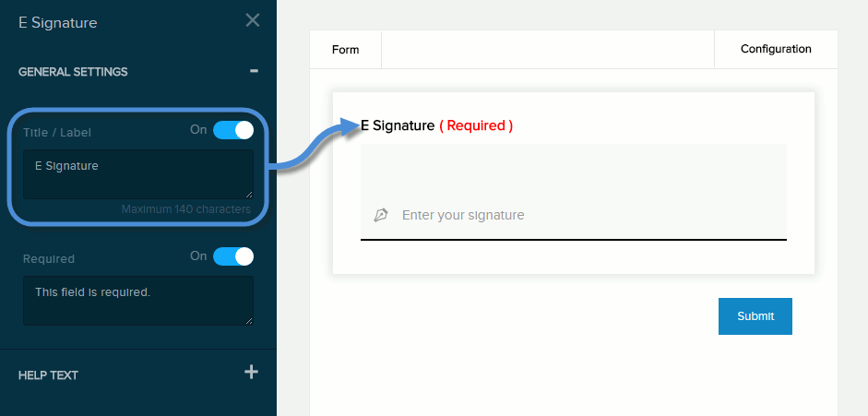Screen dimensions: 868x416
Task: Click the blank signature area above the placeholder
Action: (573, 171)
